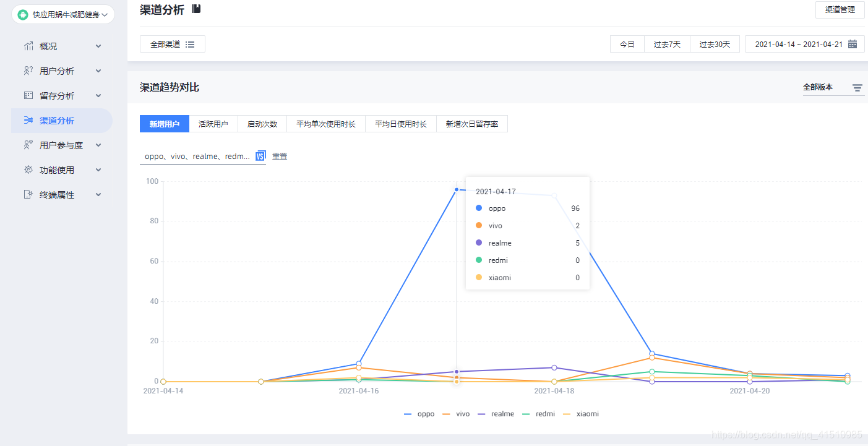Open 概况 in the sidebar

pyautogui.click(x=62, y=46)
